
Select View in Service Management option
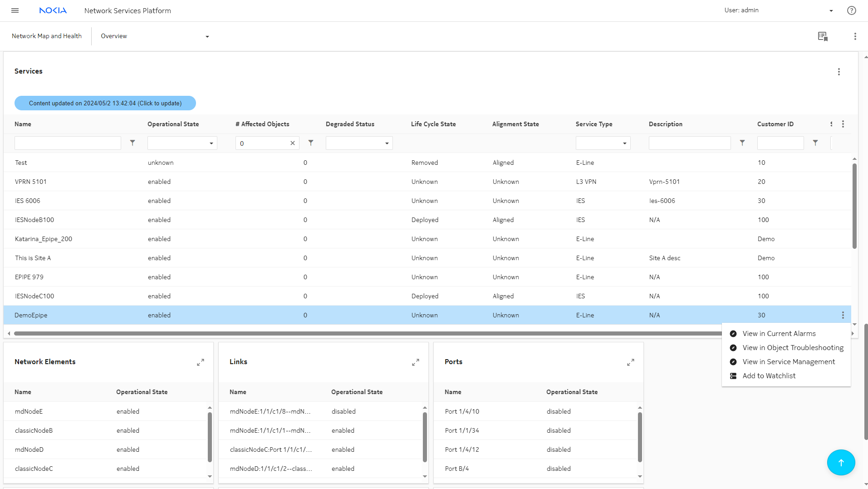(x=788, y=362)
